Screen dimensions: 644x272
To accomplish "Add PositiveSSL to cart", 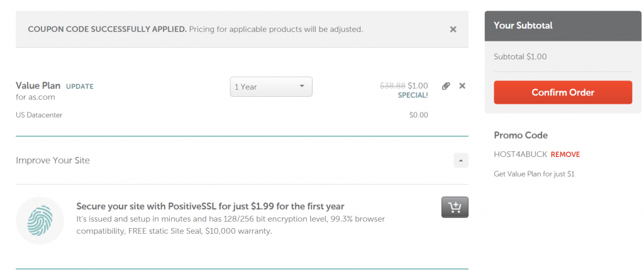I will point(455,207).
